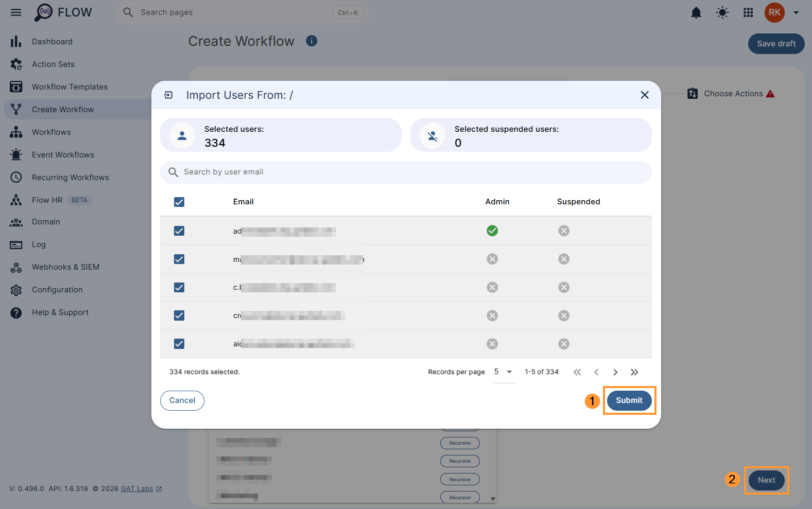
Task: Open the hamburger navigation menu
Action: coord(16,12)
